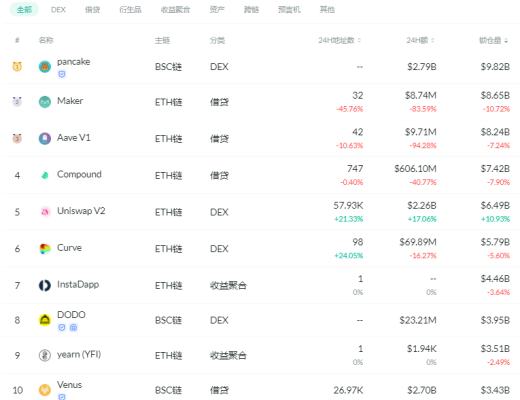Open the Uniswap V2 project link
The image size is (520, 400).
click(x=81, y=211)
